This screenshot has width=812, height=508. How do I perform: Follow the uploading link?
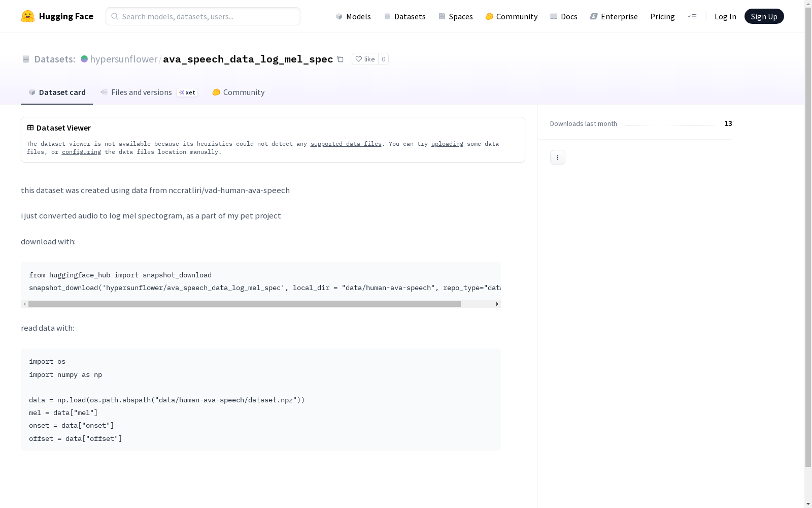[x=447, y=144]
